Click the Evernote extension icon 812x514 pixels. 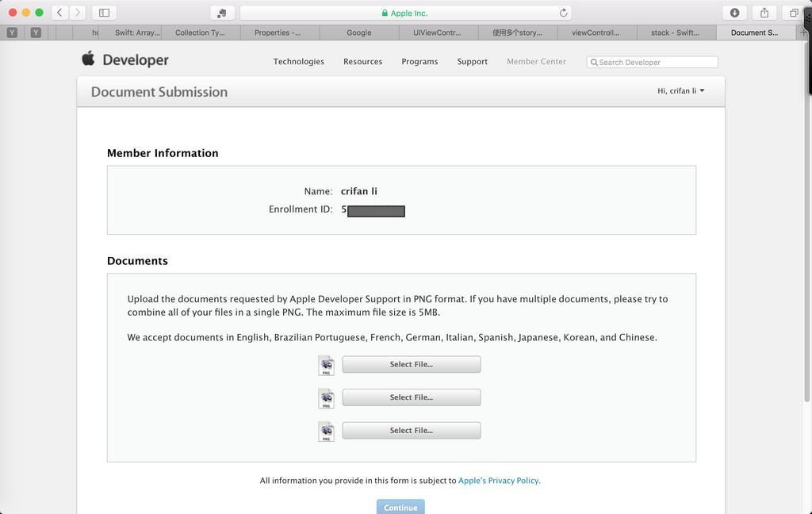click(x=221, y=13)
